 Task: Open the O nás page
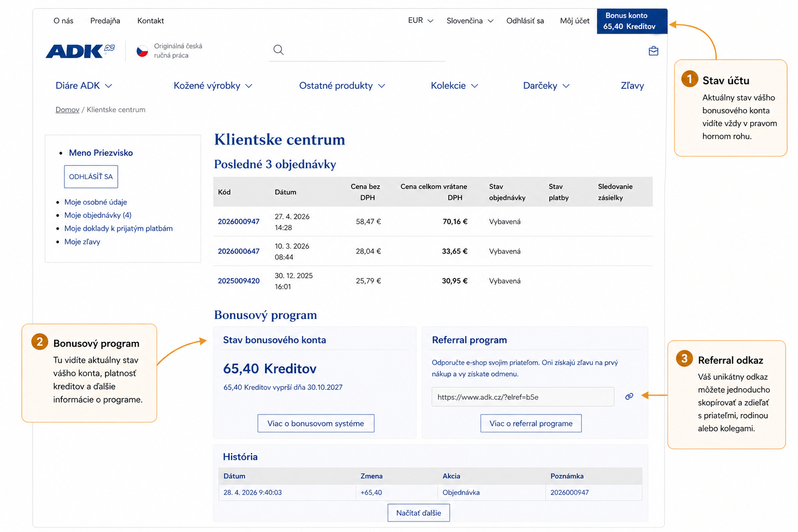pos(63,21)
